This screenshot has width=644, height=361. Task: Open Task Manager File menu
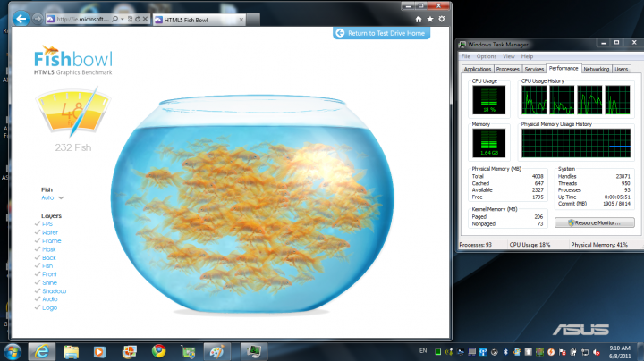coord(465,56)
